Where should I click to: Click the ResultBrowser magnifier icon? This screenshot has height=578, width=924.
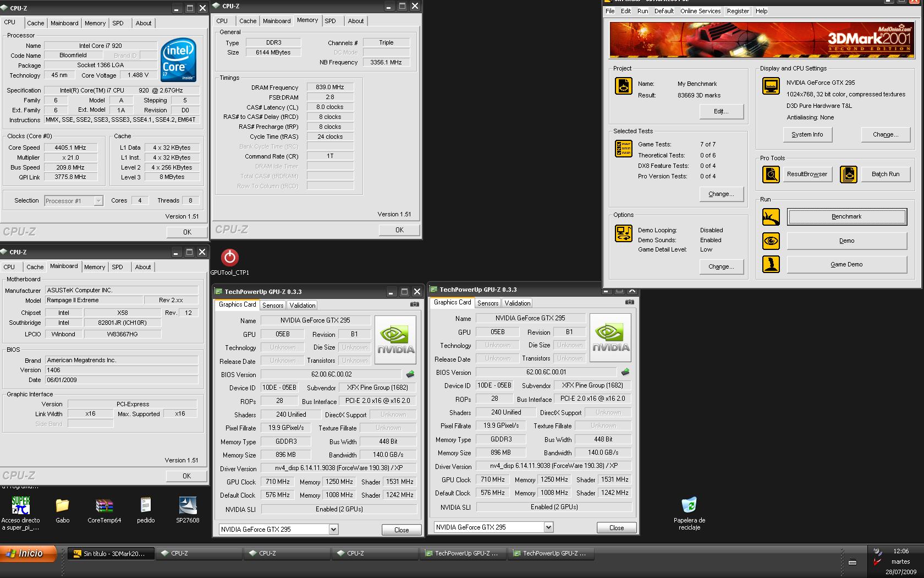pos(771,175)
